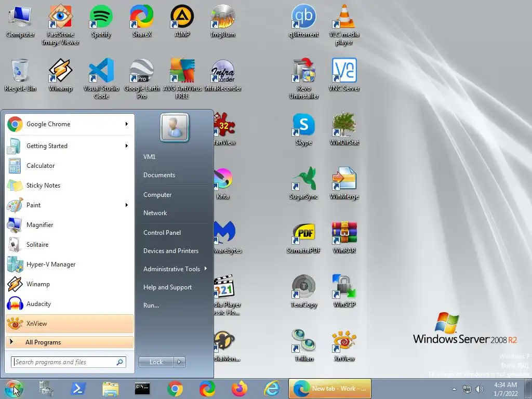This screenshot has width=532, height=399.
Task: Select the Spotify desktop shortcut
Action: [x=101, y=20]
